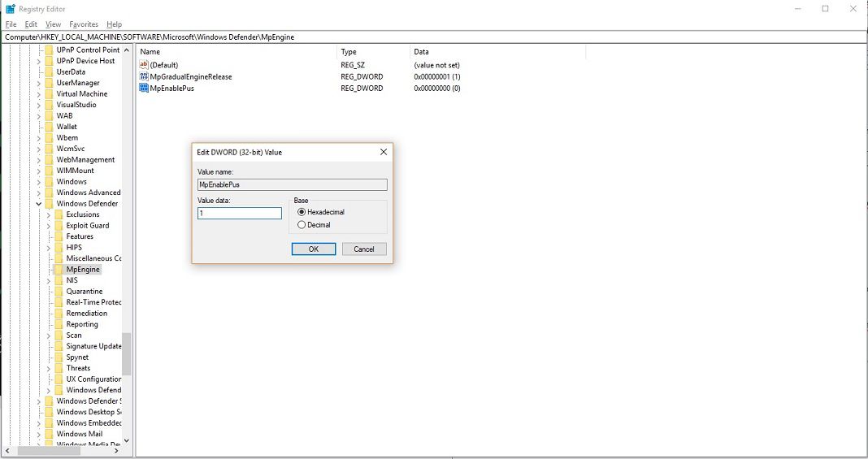Click the 0x00000001 (1) data cell
This screenshot has height=459, width=868.
coord(437,76)
